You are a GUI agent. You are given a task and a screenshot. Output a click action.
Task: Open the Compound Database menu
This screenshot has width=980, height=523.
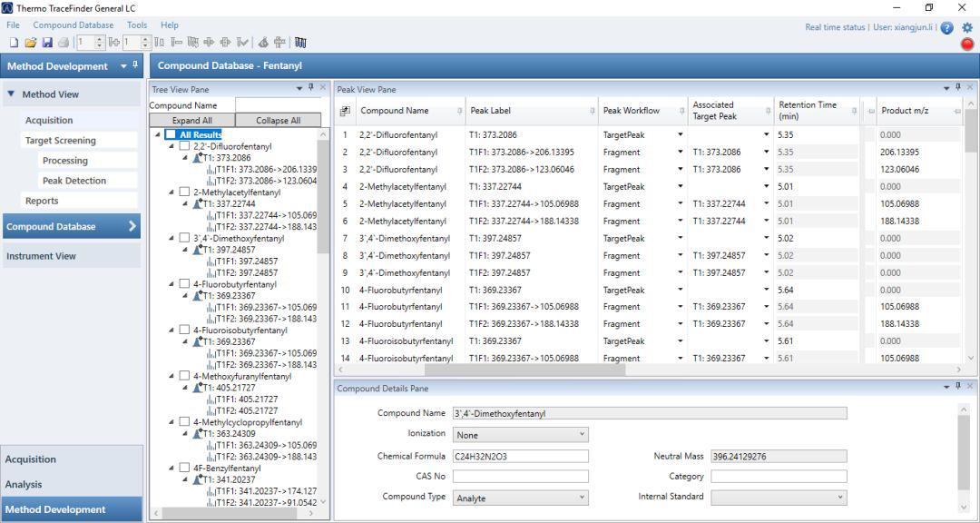point(73,25)
